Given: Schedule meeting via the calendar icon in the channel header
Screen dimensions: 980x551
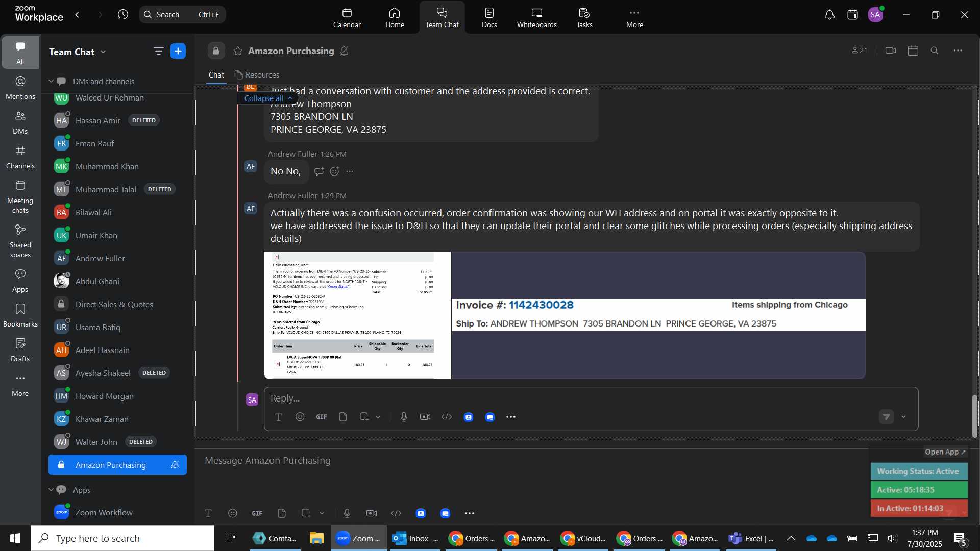Looking at the screenshot, I should pyautogui.click(x=913, y=51).
